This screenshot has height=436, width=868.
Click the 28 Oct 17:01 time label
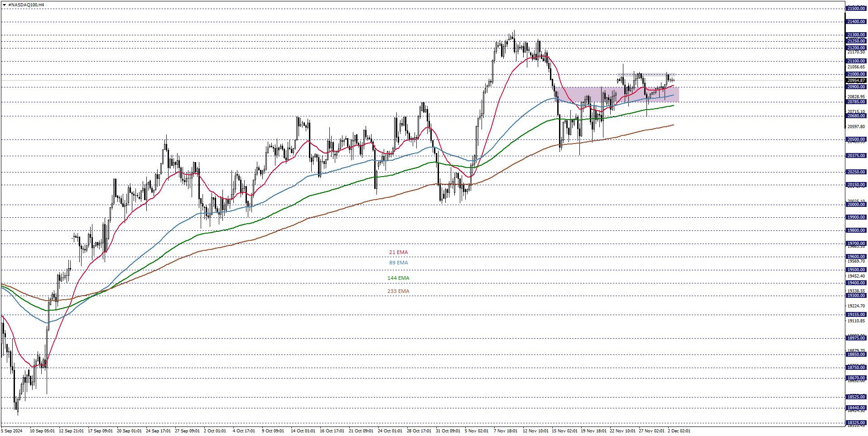419,431
